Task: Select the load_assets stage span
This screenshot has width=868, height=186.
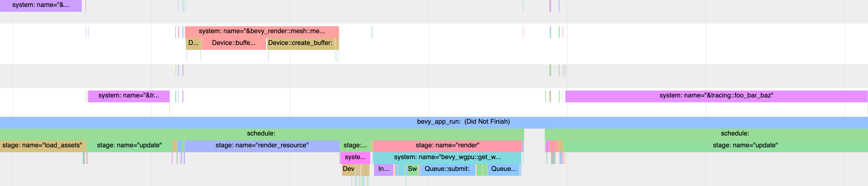Action: pyautogui.click(x=42, y=145)
